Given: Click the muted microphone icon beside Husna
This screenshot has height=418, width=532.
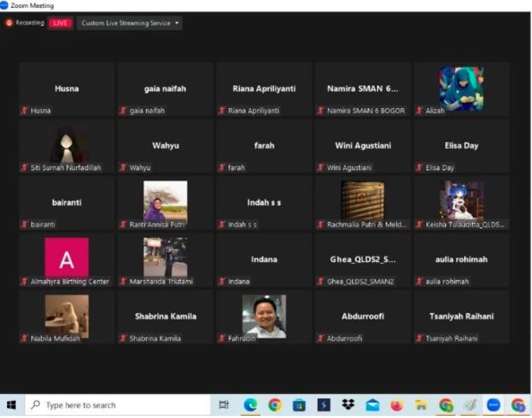Looking at the screenshot, I should (x=25, y=111).
